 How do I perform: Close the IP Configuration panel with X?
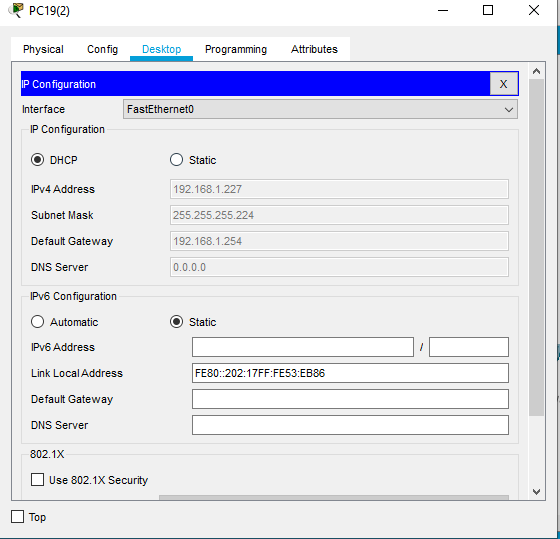[x=504, y=84]
